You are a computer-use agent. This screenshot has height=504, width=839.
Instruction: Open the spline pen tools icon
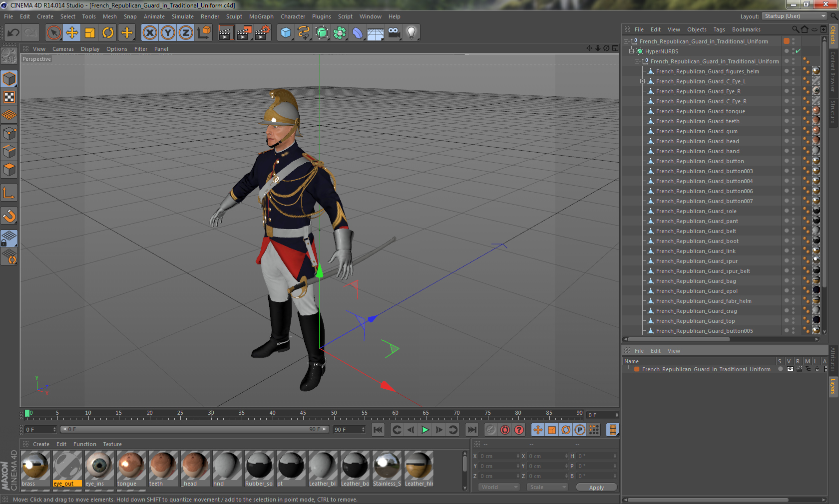[304, 33]
